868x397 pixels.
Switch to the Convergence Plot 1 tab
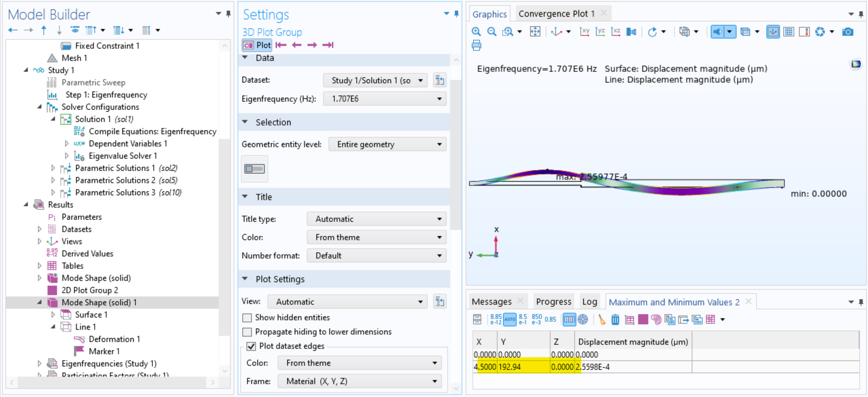(x=556, y=14)
